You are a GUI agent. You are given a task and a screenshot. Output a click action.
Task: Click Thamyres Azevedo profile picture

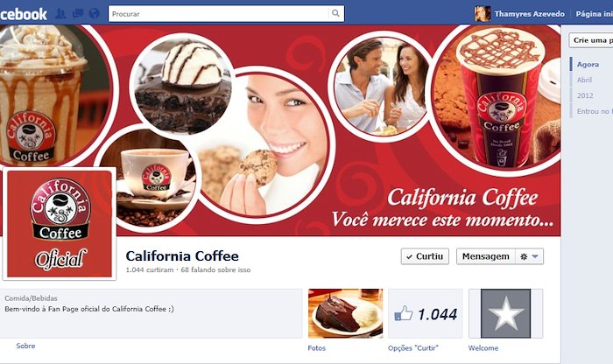(482, 14)
